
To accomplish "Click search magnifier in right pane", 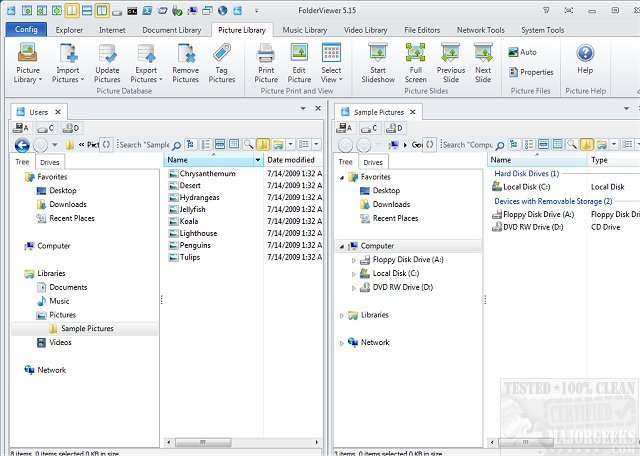I will point(500,145).
